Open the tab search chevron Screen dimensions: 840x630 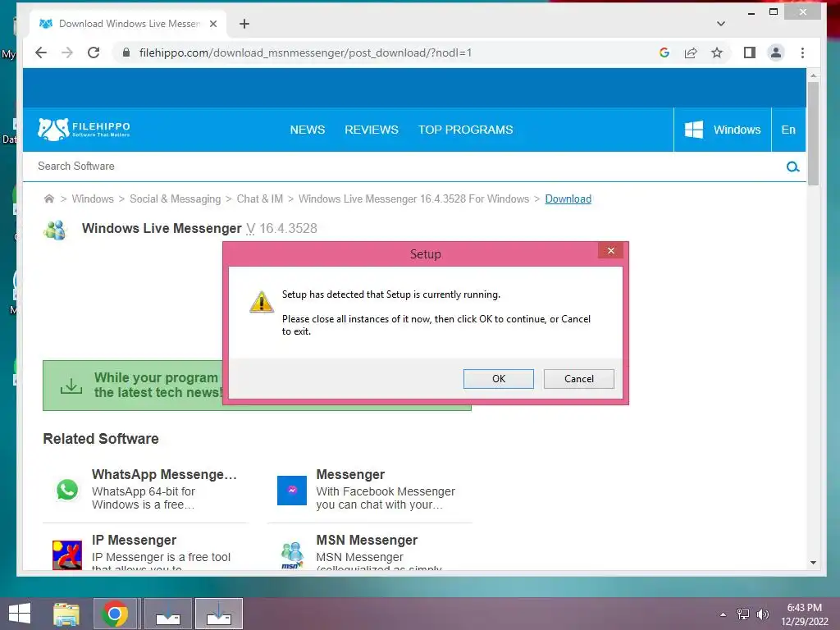click(x=721, y=24)
